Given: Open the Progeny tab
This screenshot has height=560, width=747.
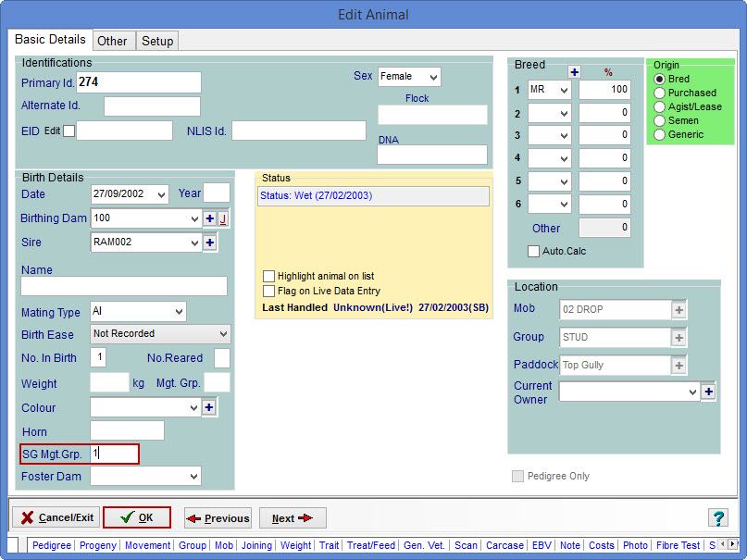Looking at the screenshot, I should pyautogui.click(x=98, y=545).
